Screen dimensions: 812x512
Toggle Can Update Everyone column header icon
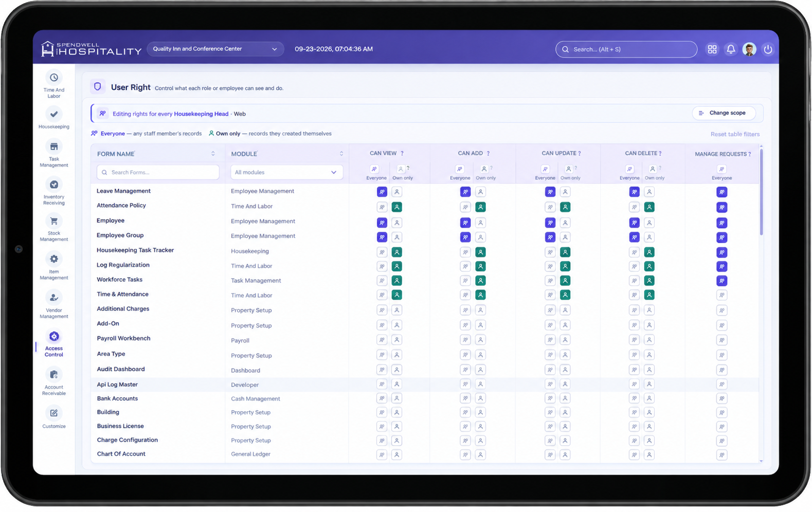tap(545, 169)
